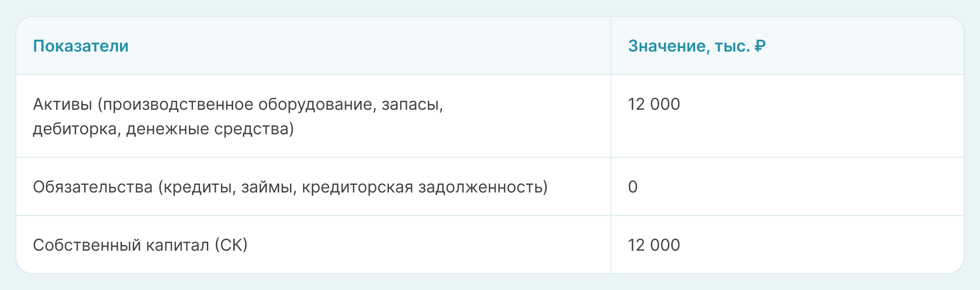Image resolution: width=980 pixels, height=290 pixels.
Task: Click the ruble sign in the header
Action: point(760,46)
